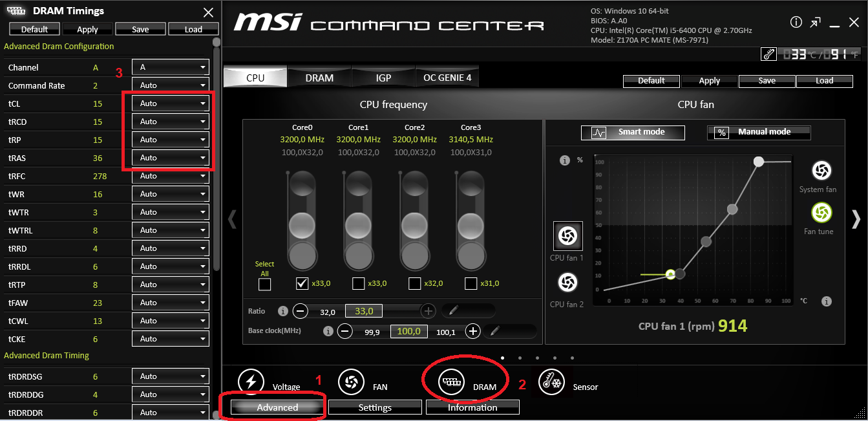Screen dimensions: 868x421
Task: Uncheck the Core0 x33,0 checkbox
Action: coord(302,283)
